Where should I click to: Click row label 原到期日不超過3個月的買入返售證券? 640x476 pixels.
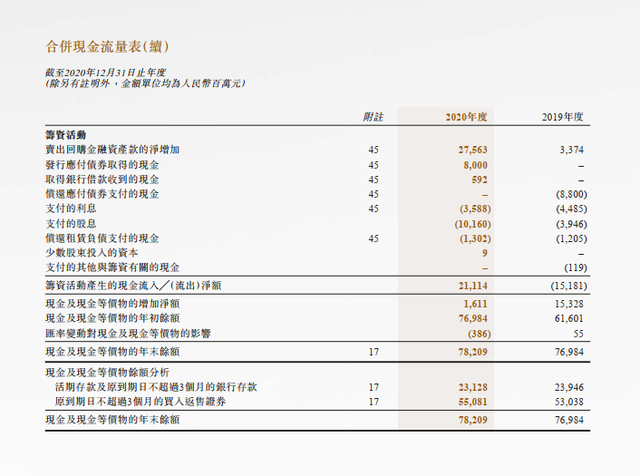tap(140, 402)
